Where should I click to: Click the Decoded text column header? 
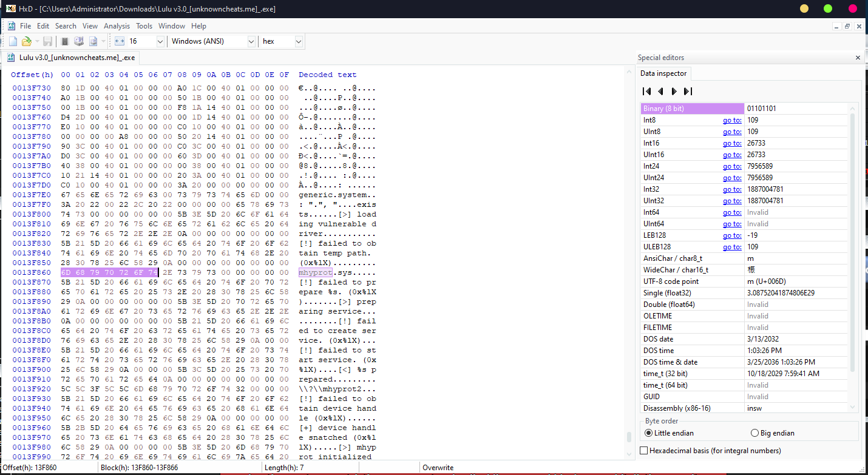[x=328, y=75]
